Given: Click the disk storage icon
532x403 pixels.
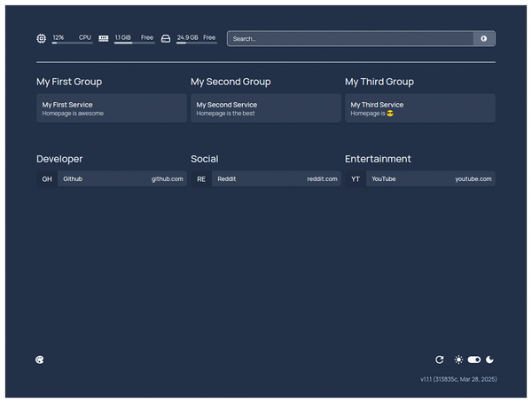Looking at the screenshot, I should (x=166, y=38).
